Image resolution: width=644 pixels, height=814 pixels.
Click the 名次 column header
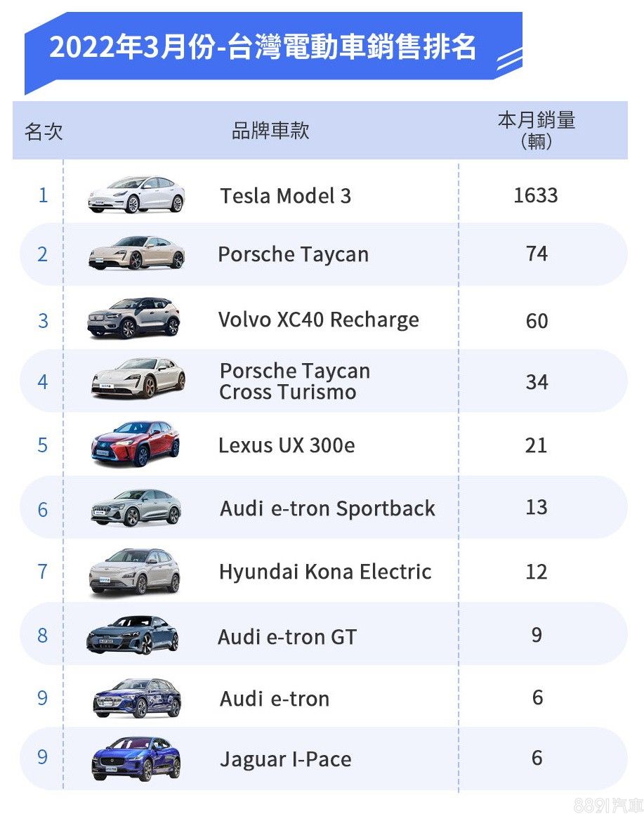[x=44, y=131]
